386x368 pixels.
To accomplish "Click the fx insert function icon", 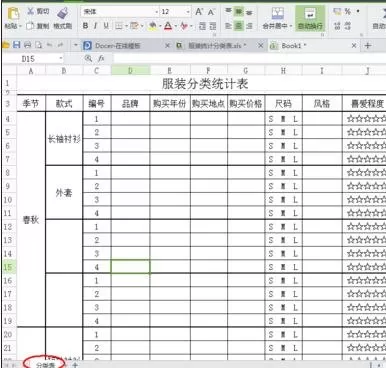I will pyautogui.click(x=101, y=59).
